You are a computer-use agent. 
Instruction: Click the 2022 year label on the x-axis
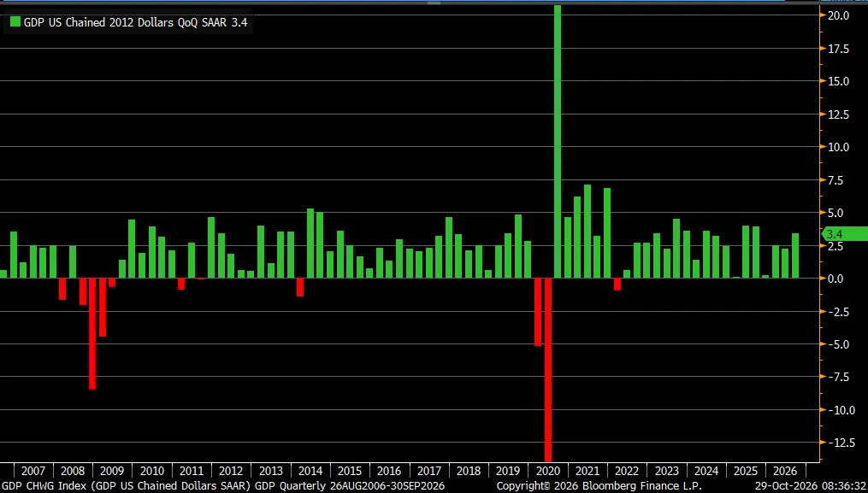click(627, 471)
